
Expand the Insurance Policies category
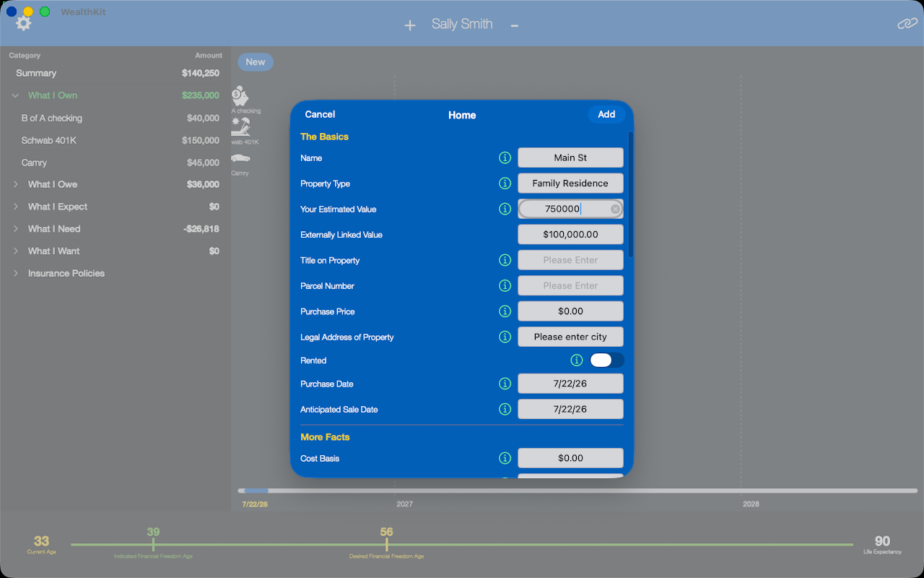[15, 273]
